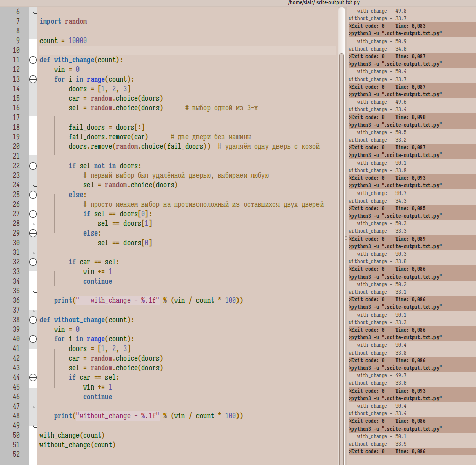Click line number 36 in the margin
The height and width of the screenshot is (465, 476).
(x=16, y=300)
